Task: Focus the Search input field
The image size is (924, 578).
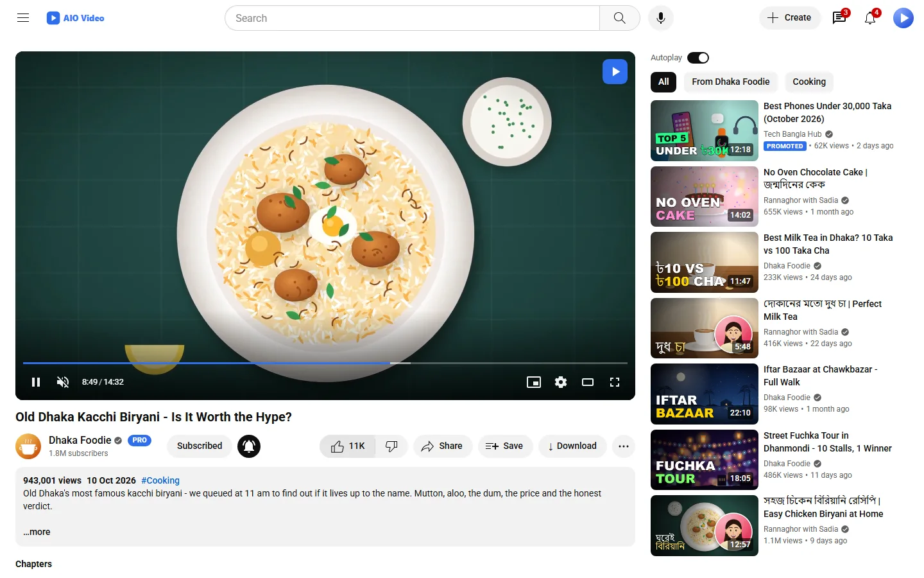Action: [412, 18]
